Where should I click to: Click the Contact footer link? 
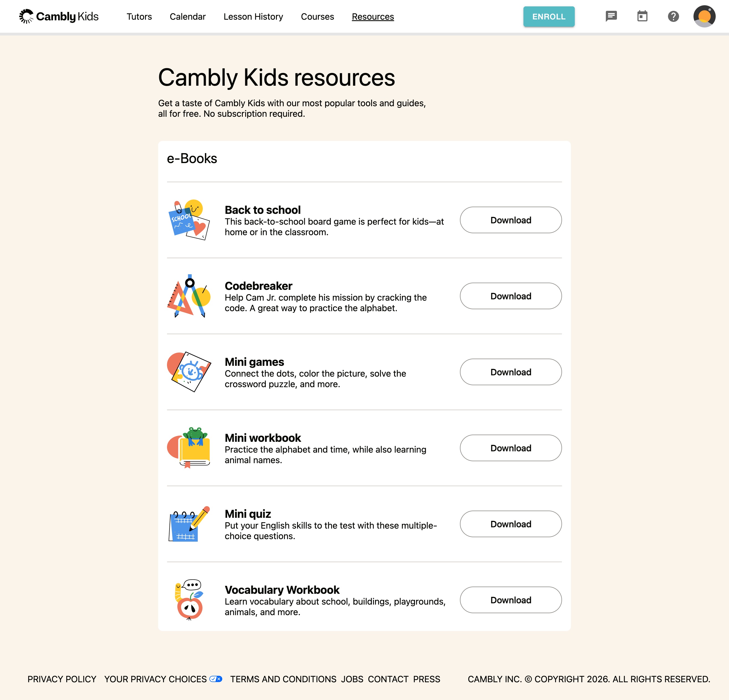(388, 679)
